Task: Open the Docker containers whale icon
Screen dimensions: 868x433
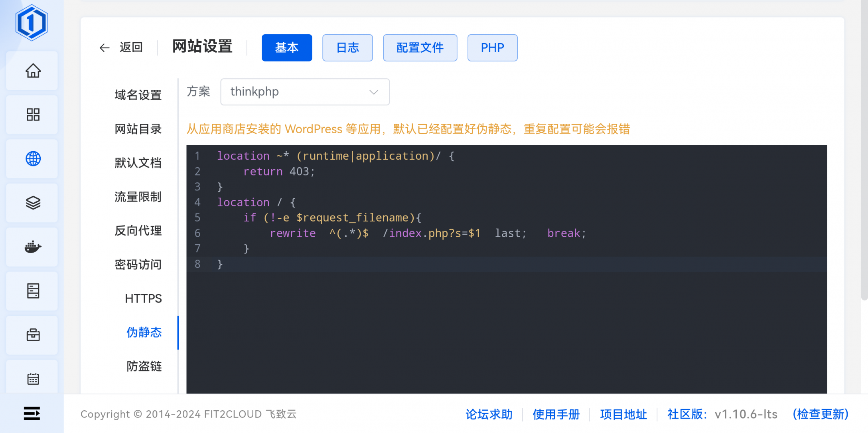Action: pos(33,247)
